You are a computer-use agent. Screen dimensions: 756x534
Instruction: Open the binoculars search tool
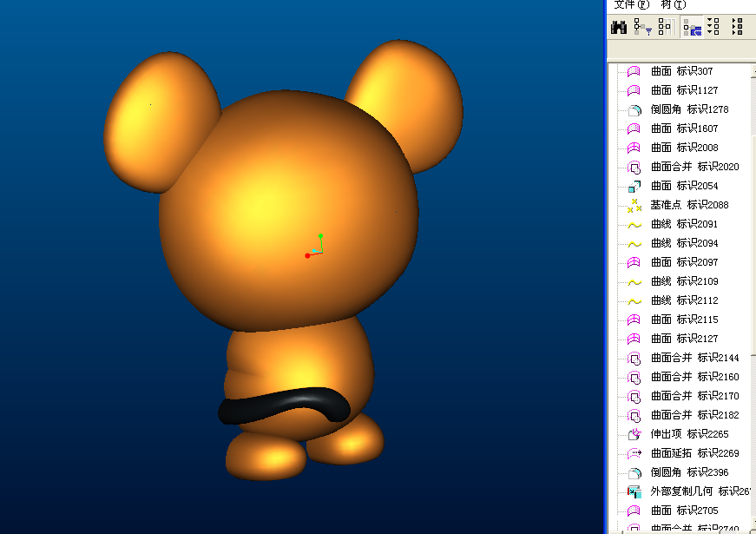coord(619,27)
